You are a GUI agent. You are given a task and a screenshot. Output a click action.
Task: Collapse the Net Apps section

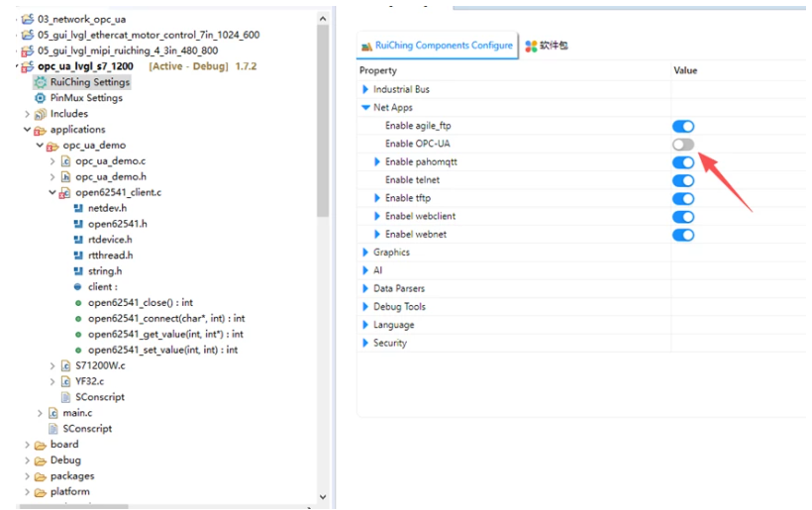tap(365, 108)
